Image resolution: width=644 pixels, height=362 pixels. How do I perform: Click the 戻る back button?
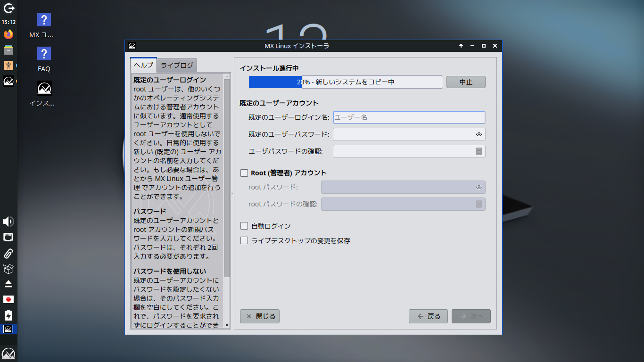point(429,316)
